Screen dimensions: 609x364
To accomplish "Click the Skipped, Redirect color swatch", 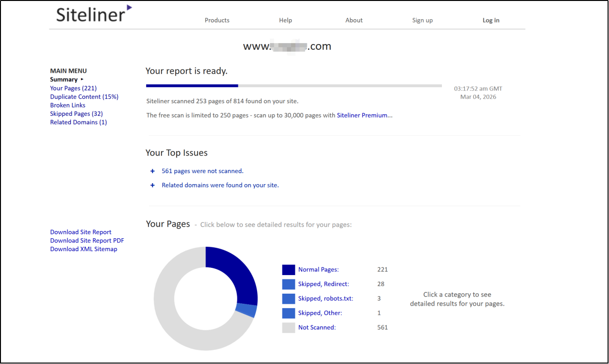I will (288, 284).
